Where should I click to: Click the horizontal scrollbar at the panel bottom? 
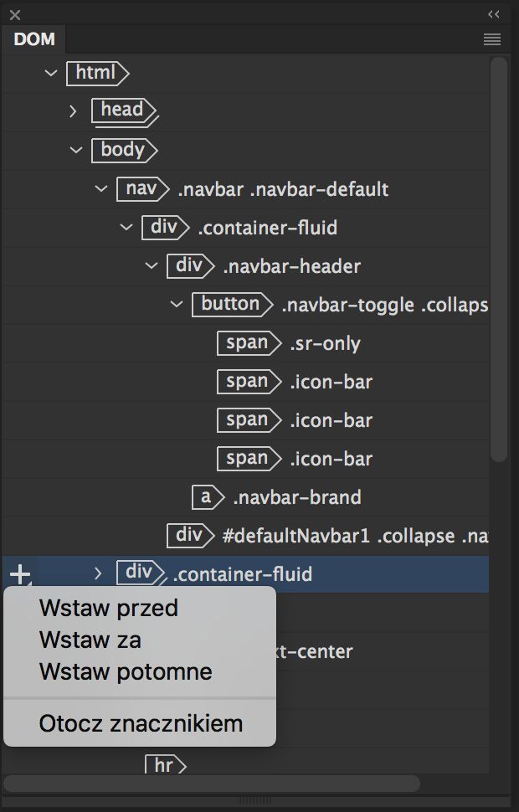coord(213,784)
